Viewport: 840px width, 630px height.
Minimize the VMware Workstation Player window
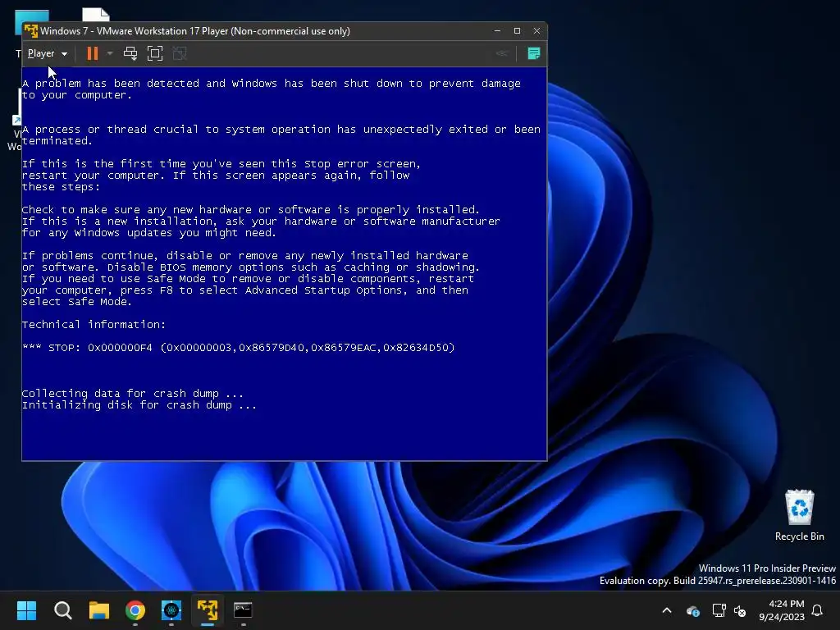pyautogui.click(x=497, y=31)
